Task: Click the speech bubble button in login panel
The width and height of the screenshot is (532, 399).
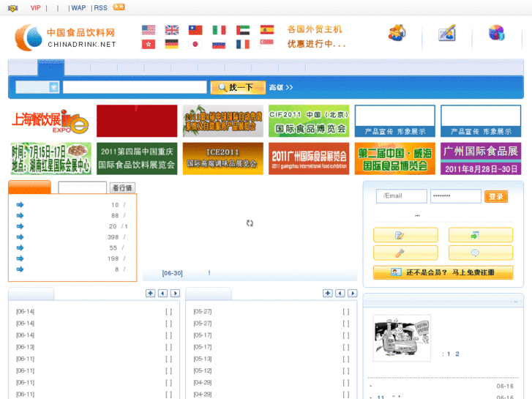Action: [x=481, y=253]
